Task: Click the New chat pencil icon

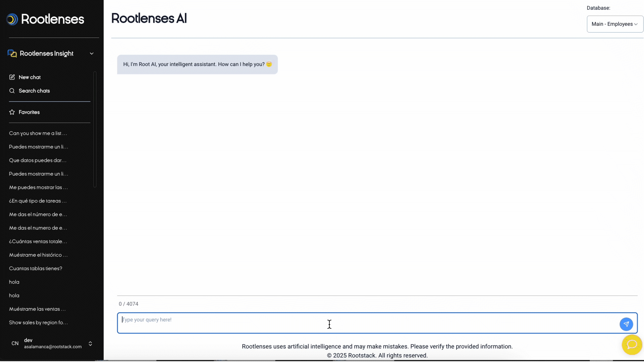Action: click(x=12, y=77)
